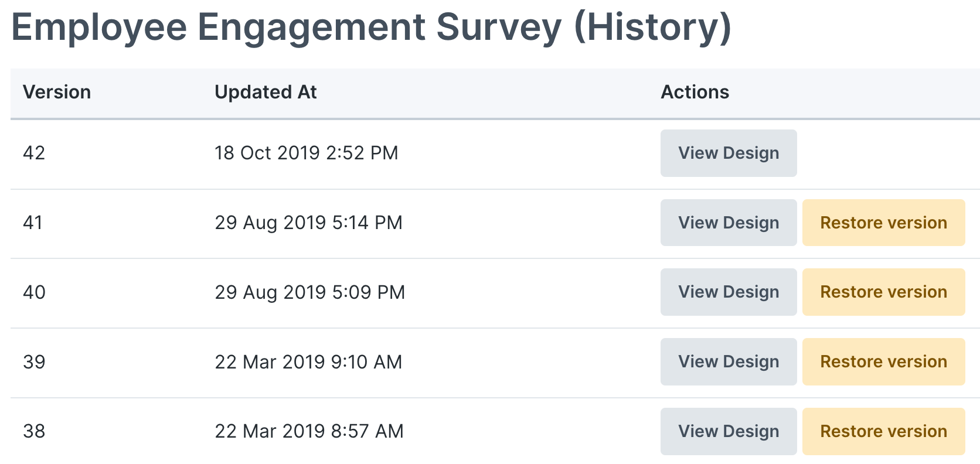Viewport: 980px width, 464px height.
Task: Click the Employee Engagement Survey (History) title
Action: coord(371,28)
